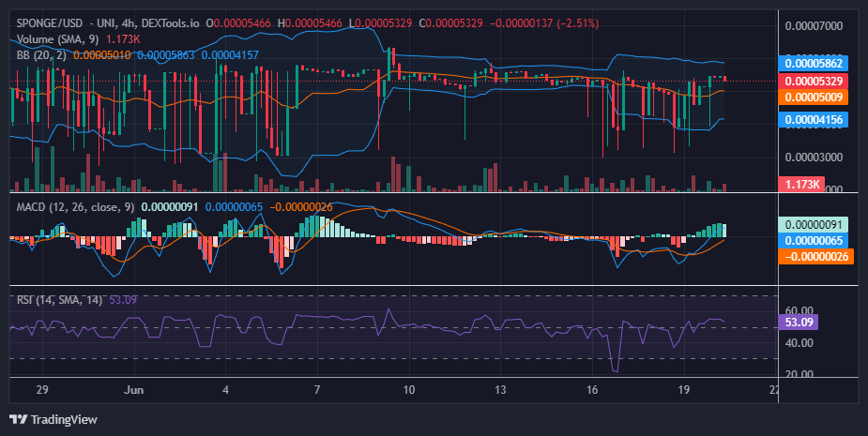Viewport: 868px width, 436px height.
Task: Click the MACD 0.00000091 histogram value tag
Action: 814,225
